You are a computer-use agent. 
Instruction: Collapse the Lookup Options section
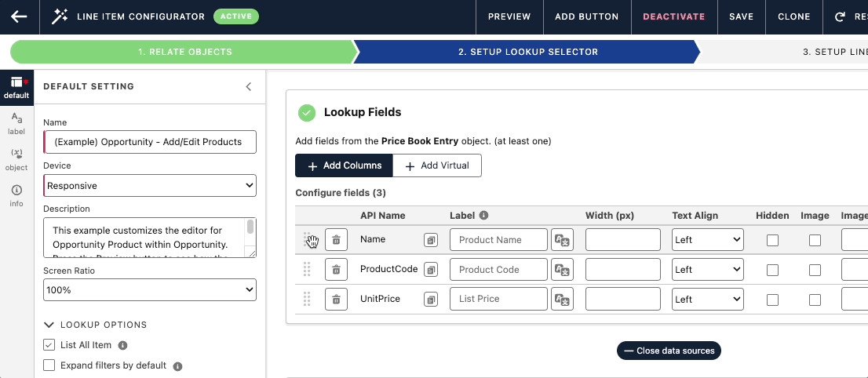click(49, 325)
